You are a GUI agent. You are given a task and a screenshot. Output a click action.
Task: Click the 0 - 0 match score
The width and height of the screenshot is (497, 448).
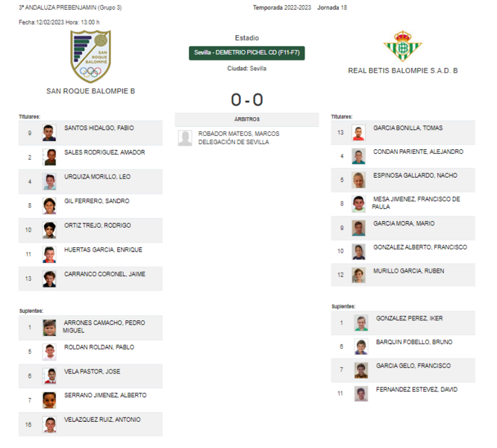(x=246, y=100)
